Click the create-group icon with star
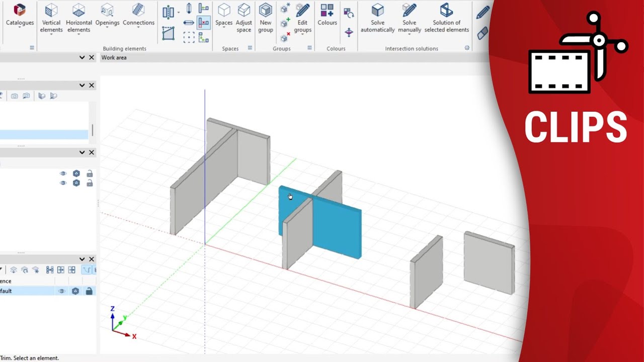The image size is (644, 362). point(285,9)
